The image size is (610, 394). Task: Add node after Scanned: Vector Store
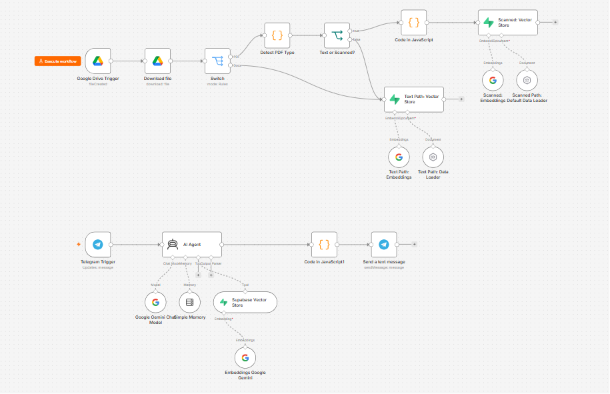pyautogui.click(x=555, y=23)
